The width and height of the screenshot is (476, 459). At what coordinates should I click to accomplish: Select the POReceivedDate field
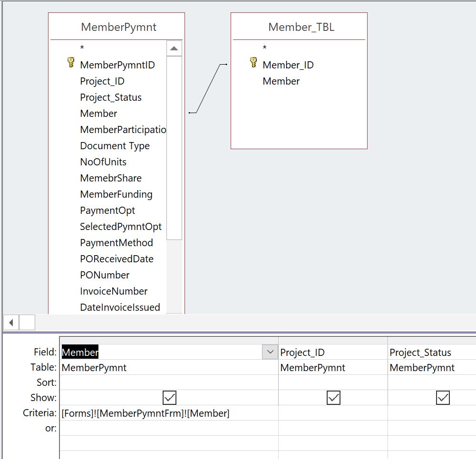(117, 259)
